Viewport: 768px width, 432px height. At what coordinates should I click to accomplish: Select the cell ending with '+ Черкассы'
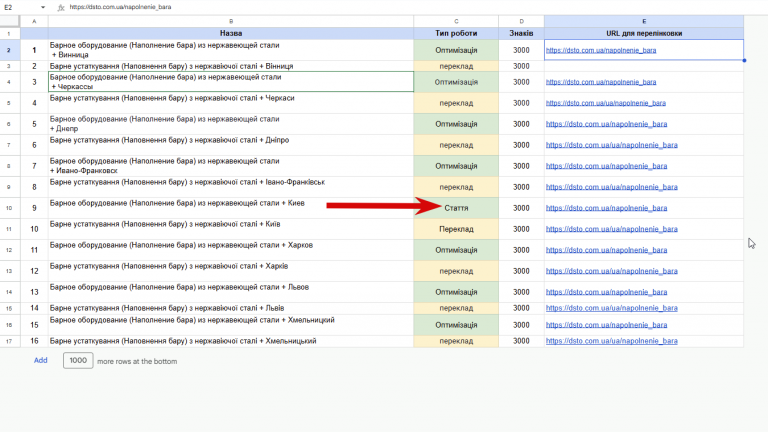click(231, 82)
